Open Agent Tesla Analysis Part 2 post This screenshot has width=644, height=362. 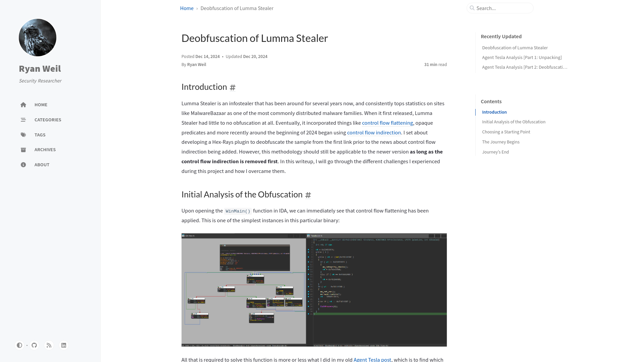(525, 67)
